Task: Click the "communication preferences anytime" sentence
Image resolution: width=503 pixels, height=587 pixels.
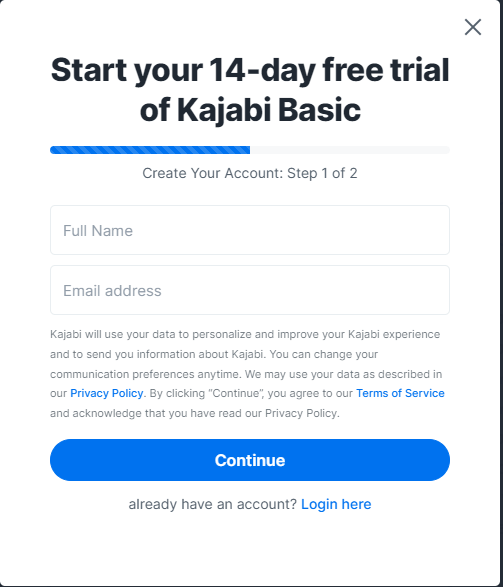Action: (145, 374)
